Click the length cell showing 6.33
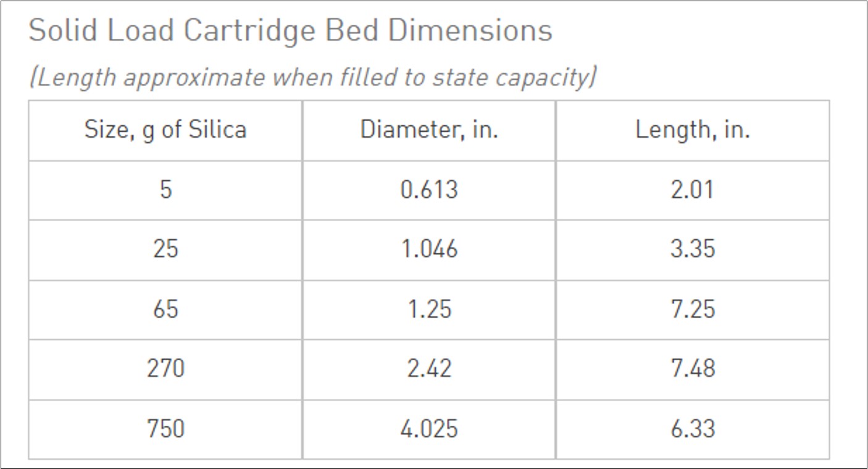868x469 pixels. (x=692, y=428)
